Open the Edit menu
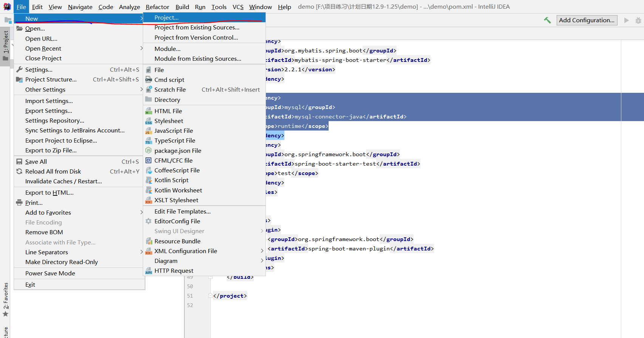This screenshot has height=338, width=644. pyautogui.click(x=37, y=7)
